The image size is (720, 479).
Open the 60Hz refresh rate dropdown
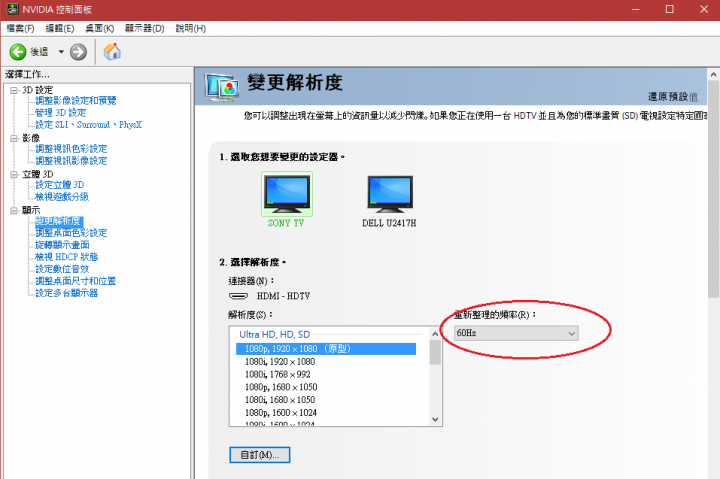pyautogui.click(x=516, y=333)
